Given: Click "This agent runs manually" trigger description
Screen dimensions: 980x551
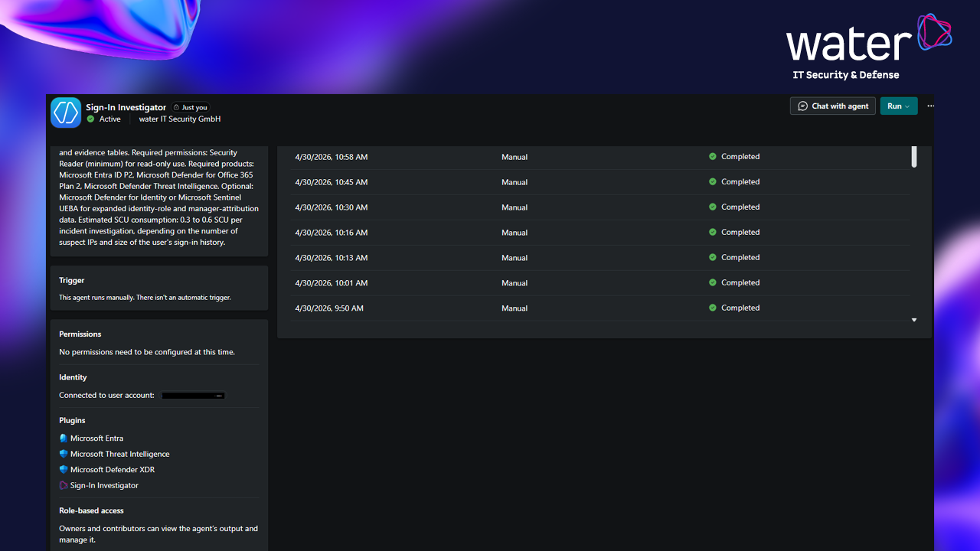Looking at the screenshot, I should (145, 297).
